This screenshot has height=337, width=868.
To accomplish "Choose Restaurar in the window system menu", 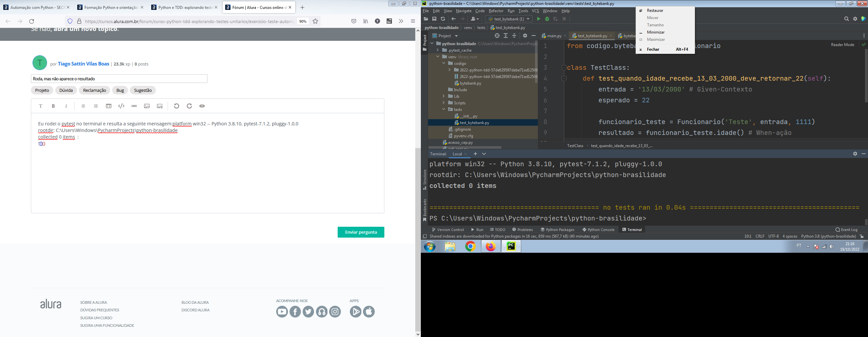I will tap(665, 11).
